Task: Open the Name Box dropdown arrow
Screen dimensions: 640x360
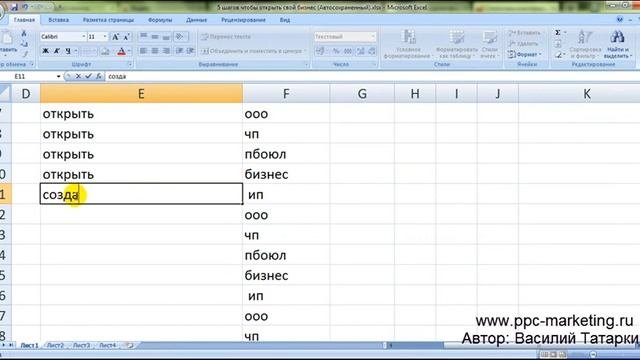Action: 58,76
